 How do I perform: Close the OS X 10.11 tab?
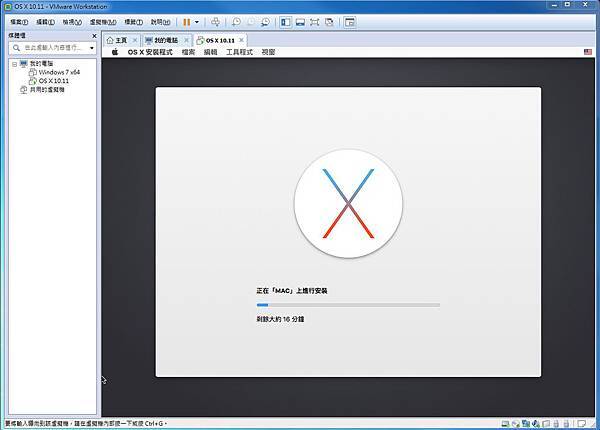click(x=241, y=40)
